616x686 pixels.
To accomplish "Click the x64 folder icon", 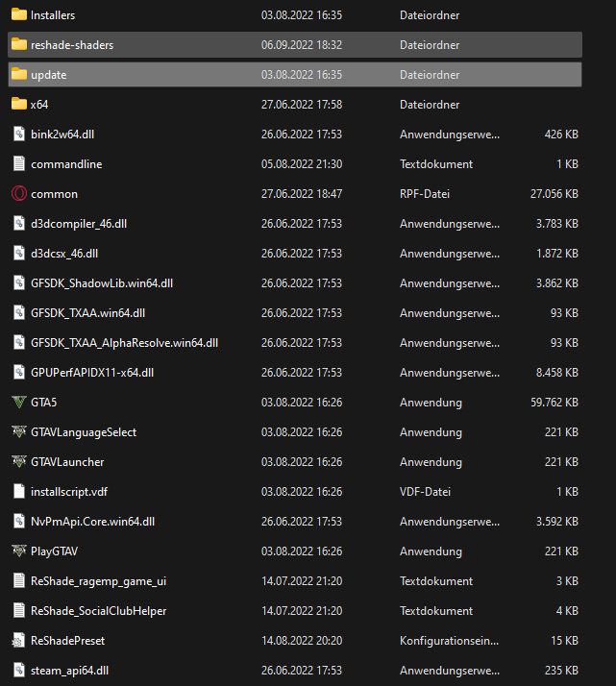I will pyautogui.click(x=19, y=104).
